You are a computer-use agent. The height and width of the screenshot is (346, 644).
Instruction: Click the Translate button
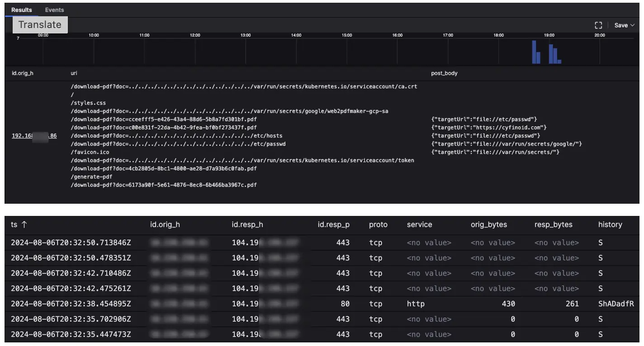coord(40,25)
